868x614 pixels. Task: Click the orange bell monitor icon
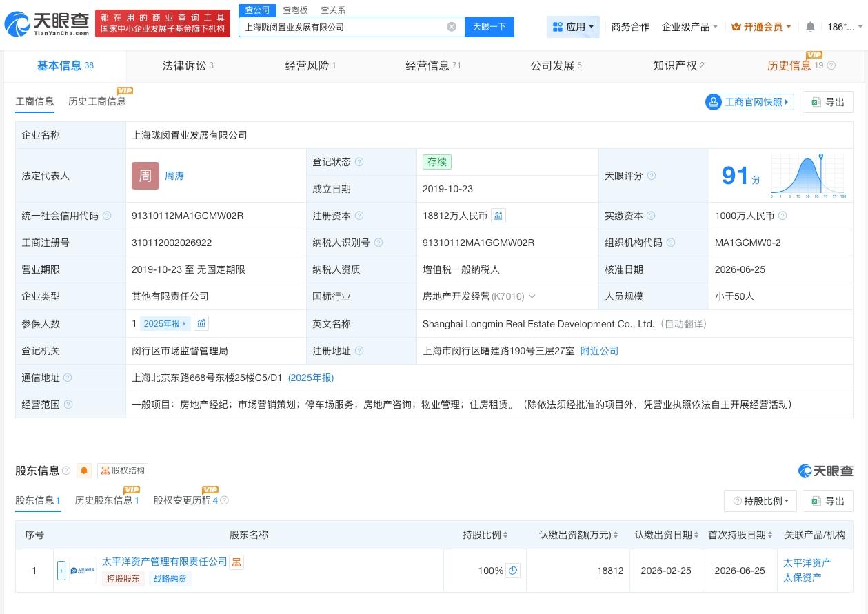point(84,471)
